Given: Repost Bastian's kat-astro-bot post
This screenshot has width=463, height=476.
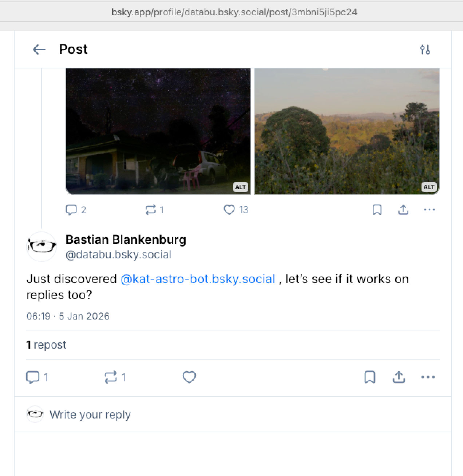Looking at the screenshot, I should (111, 377).
